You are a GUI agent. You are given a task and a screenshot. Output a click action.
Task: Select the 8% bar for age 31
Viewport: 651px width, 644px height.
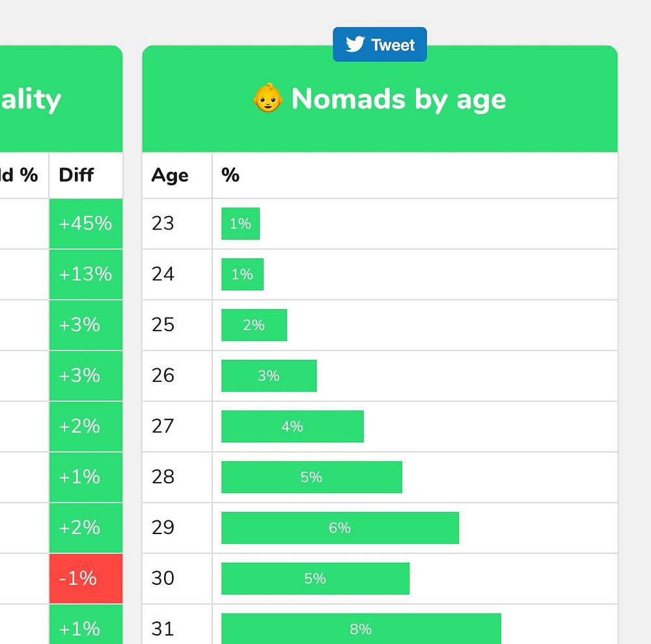tap(361, 629)
